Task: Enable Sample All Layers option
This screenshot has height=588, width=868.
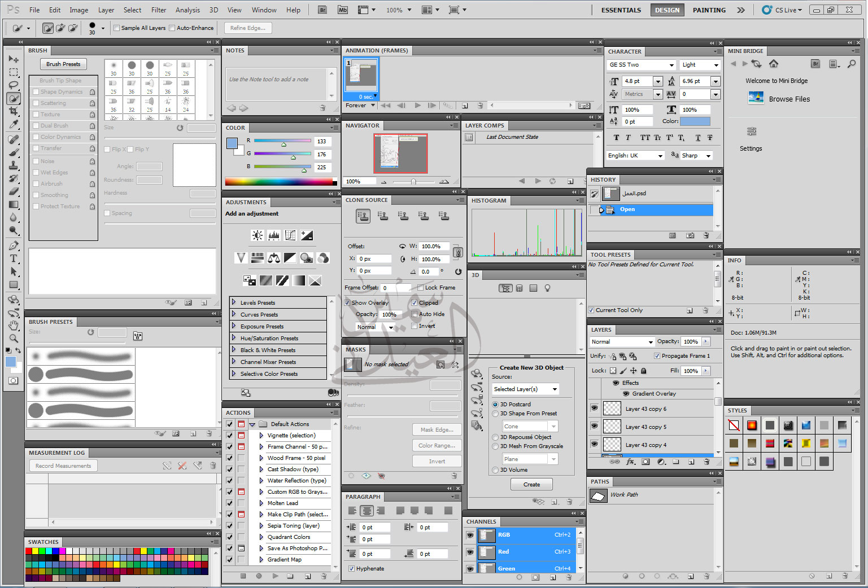Action: 117,28
